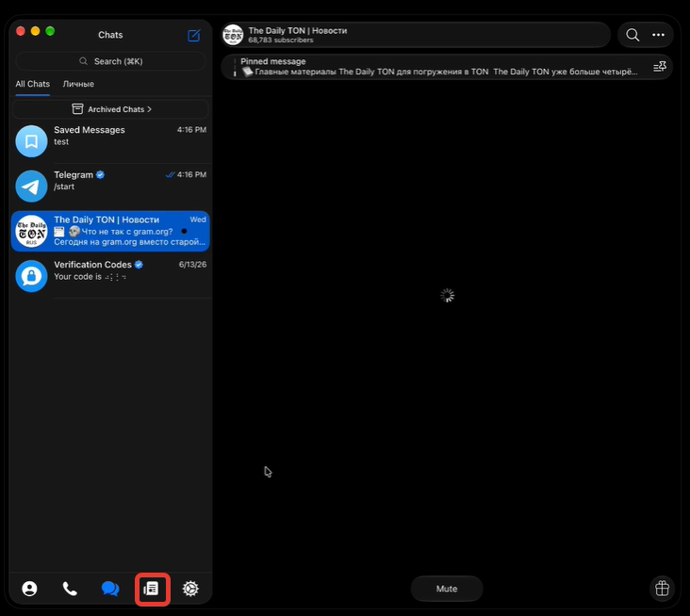Open Settings gear icon

tap(190, 589)
